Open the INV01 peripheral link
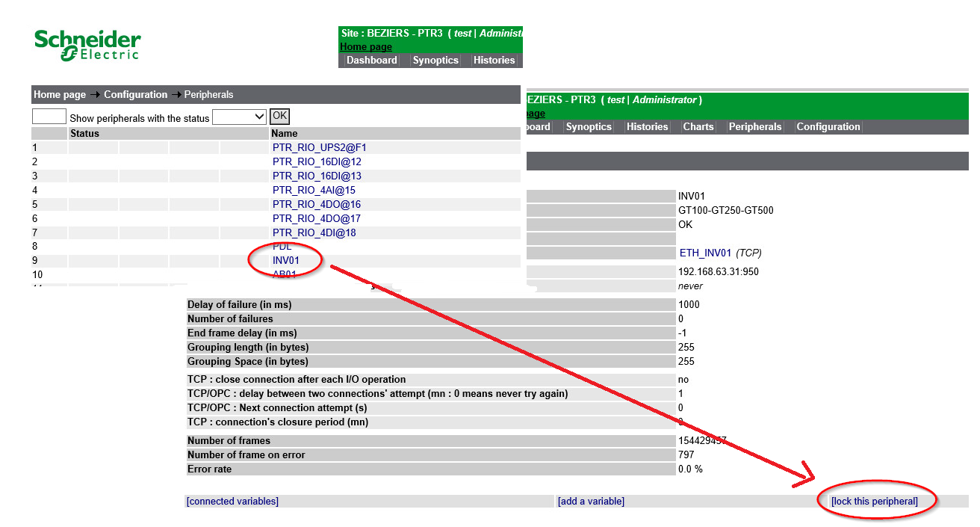Image resolution: width=980 pixels, height=527 pixels. 285,261
